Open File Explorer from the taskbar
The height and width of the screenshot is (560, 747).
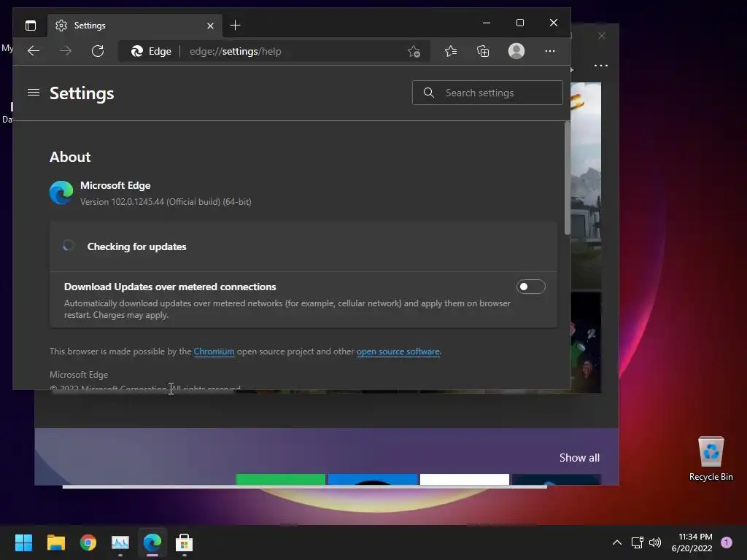(55, 542)
